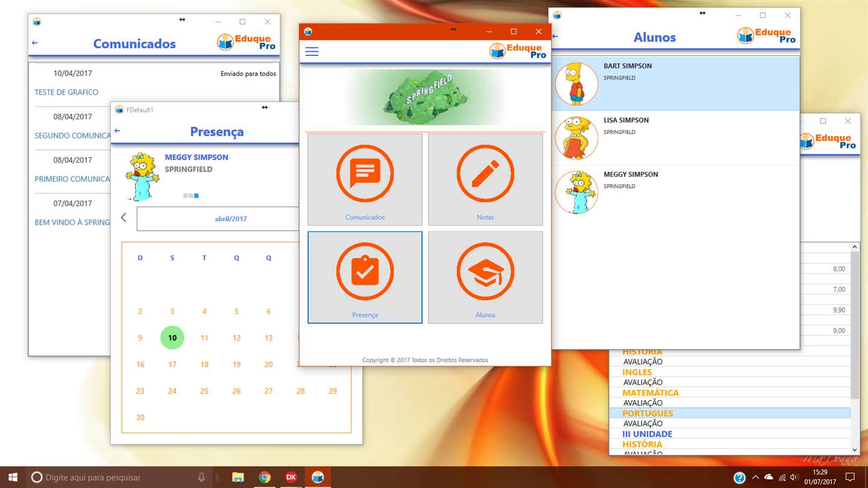Open the notification center icon

[850, 477]
